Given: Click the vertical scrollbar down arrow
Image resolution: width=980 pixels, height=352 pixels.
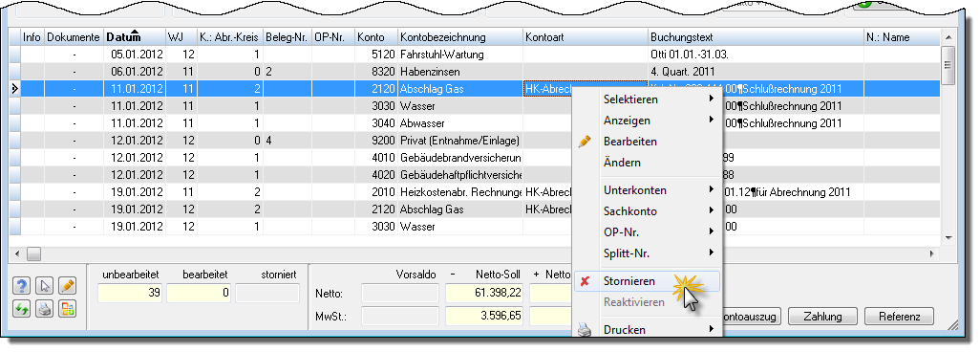Looking at the screenshot, I should coord(948,238).
